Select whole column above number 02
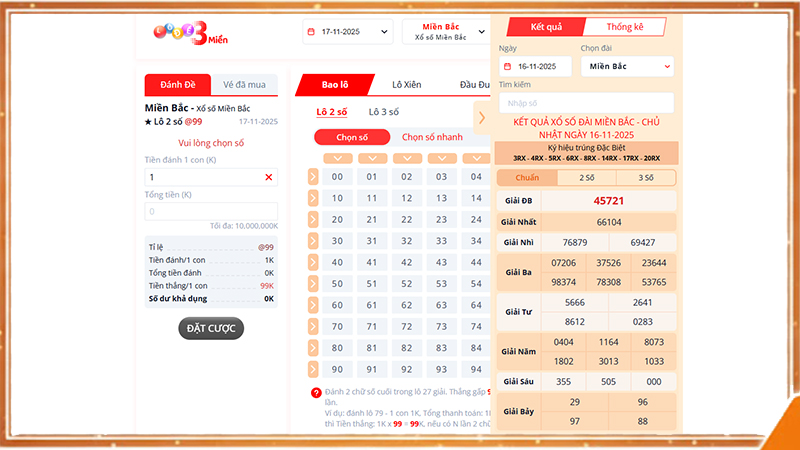Image resolution: width=800 pixels, height=450 pixels. click(x=407, y=159)
